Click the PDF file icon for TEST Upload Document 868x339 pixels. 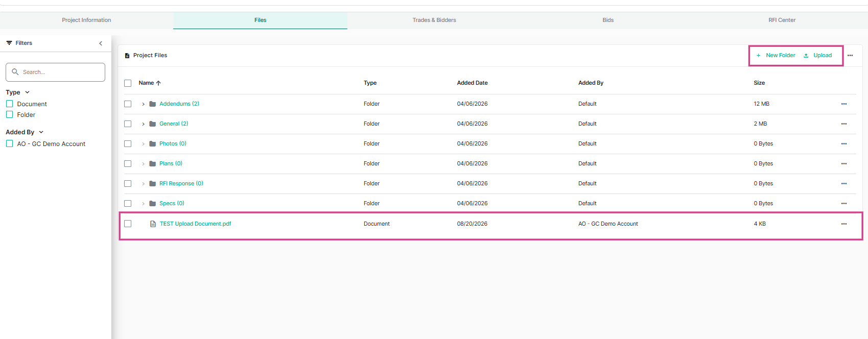click(x=153, y=224)
